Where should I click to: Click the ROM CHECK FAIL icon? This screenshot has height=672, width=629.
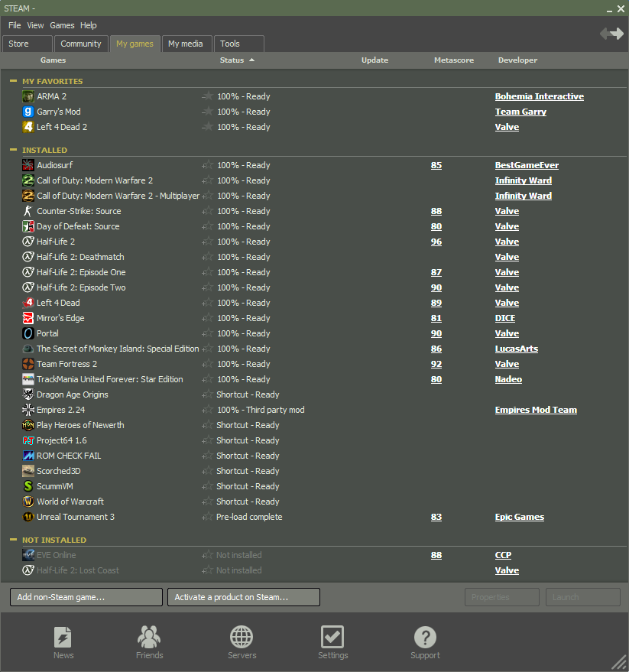click(x=28, y=456)
